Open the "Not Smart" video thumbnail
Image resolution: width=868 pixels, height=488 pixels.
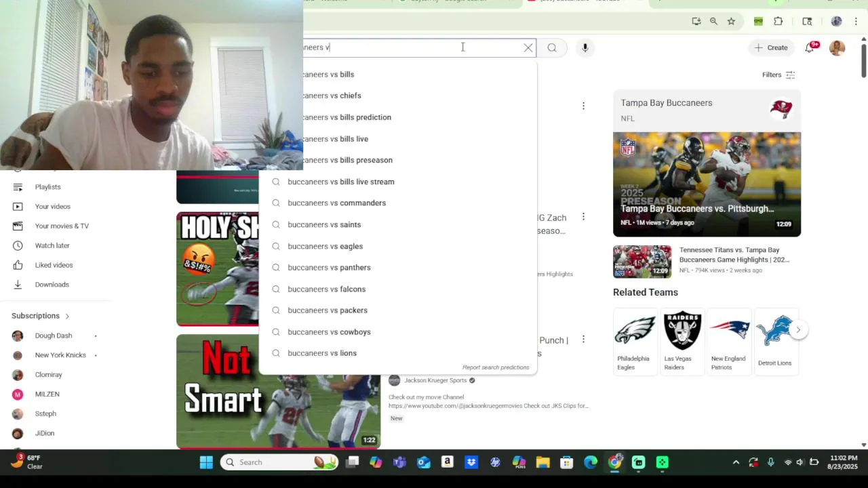pos(278,392)
